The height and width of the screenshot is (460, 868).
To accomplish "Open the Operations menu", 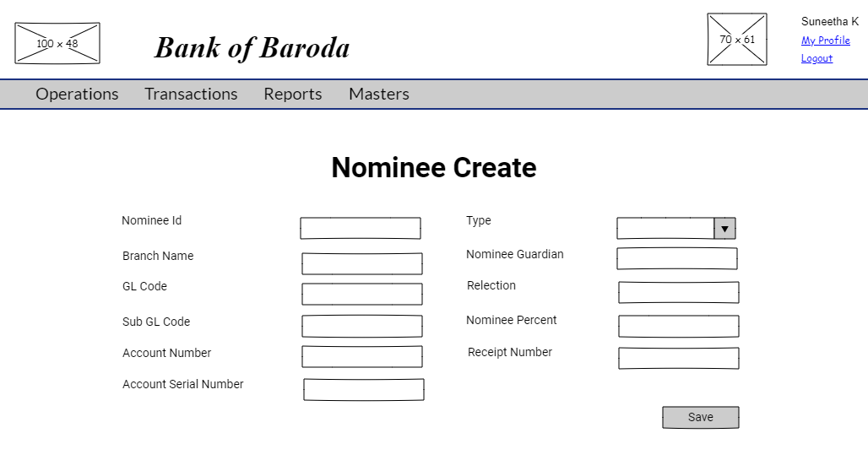I will [x=77, y=94].
